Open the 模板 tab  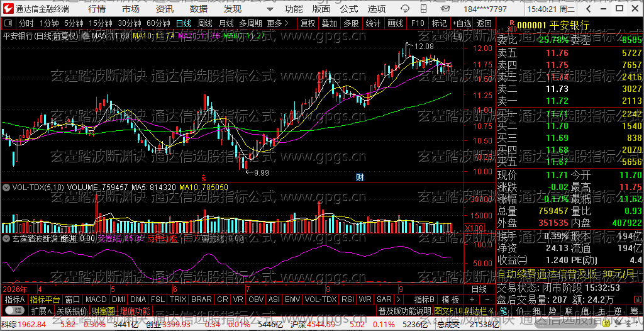[450, 300]
